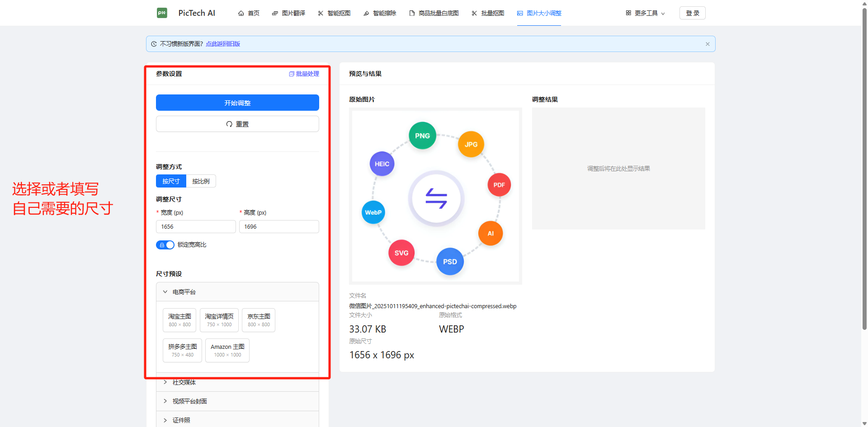
Task: Click the smart eraser icon
Action: pyautogui.click(x=366, y=14)
